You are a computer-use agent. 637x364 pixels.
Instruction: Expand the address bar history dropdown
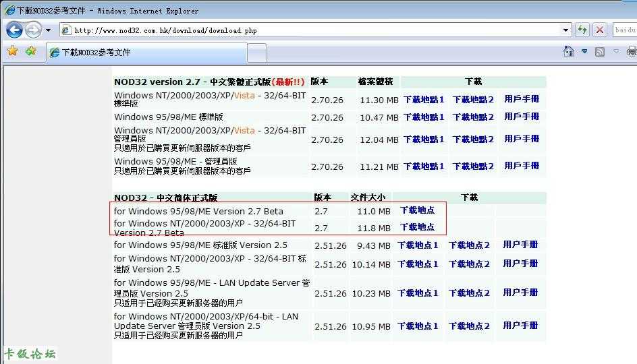click(x=565, y=30)
